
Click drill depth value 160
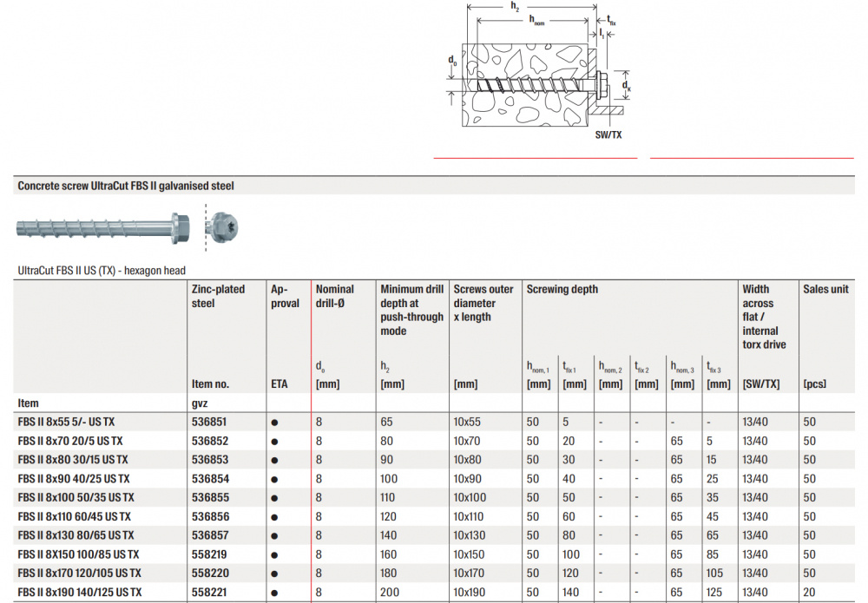[x=388, y=554]
